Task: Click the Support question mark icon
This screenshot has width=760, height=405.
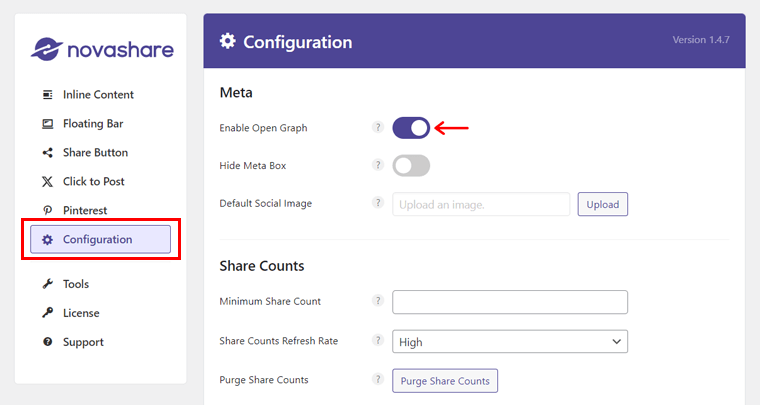Action: point(48,342)
